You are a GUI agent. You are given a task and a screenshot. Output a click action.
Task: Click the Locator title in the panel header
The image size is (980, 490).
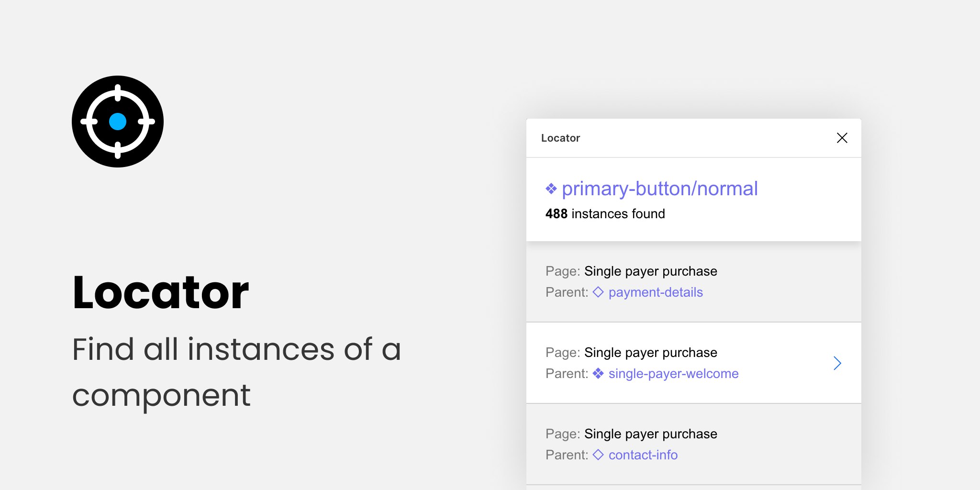560,138
